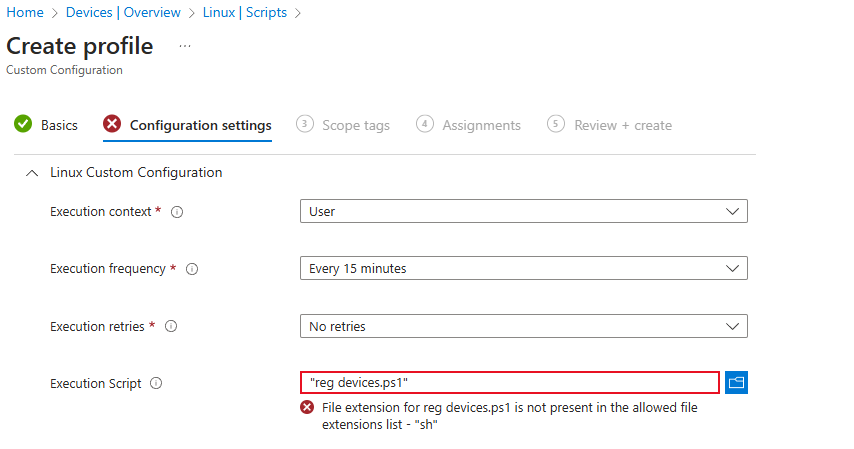Switch to the Basics step tab
The height and width of the screenshot is (449, 854).
click(x=59, y=125)
